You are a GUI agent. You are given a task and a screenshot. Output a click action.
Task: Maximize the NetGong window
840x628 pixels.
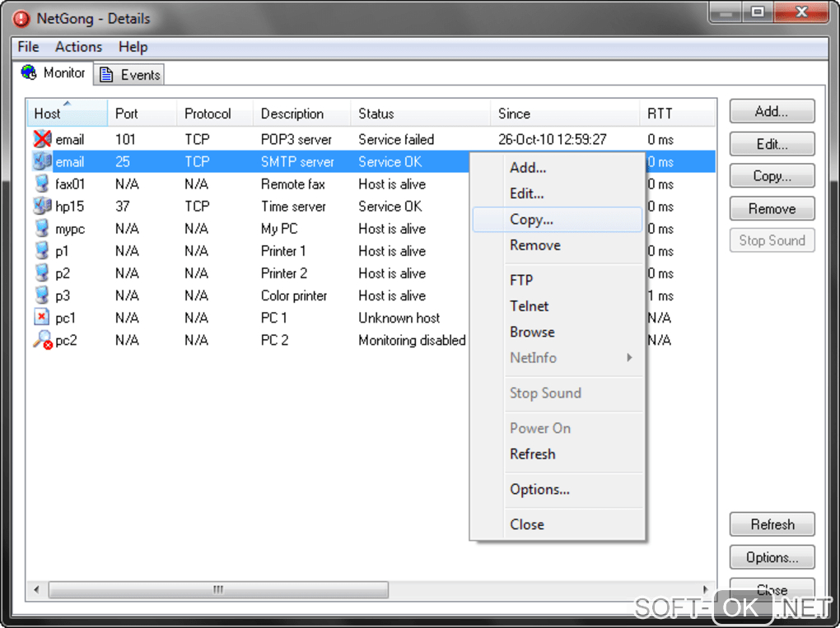pos(758,12)
